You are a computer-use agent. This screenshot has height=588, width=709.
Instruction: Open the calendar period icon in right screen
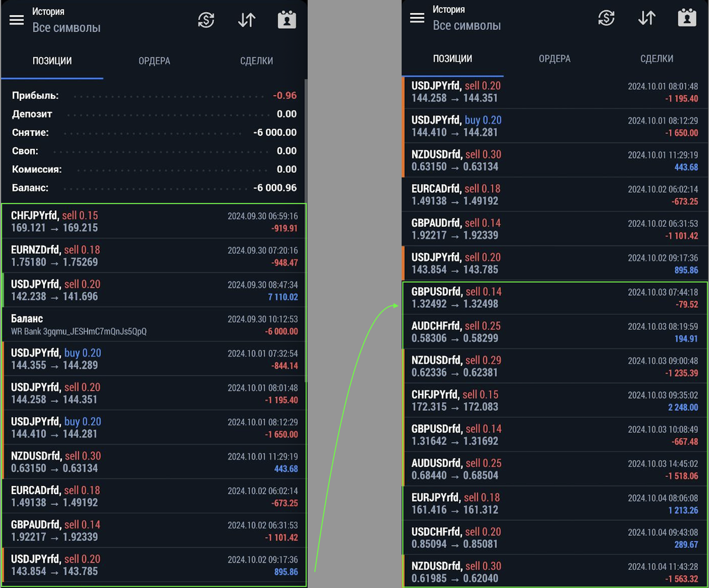[687, 18]
